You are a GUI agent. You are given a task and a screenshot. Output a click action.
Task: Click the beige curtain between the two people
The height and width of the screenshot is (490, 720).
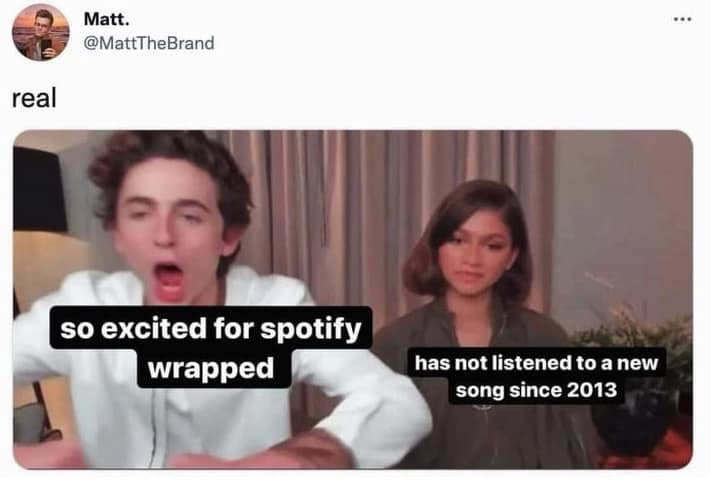click(x=330, y=220)
